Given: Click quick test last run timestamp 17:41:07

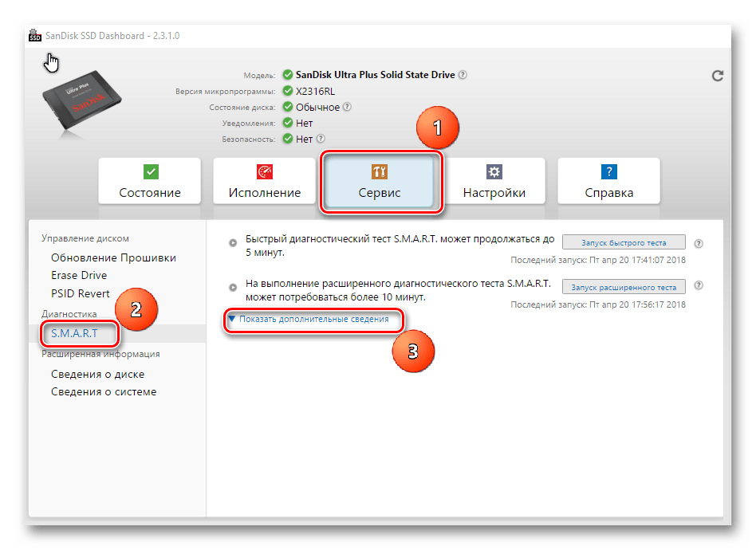Looking at the screenshot, I should coord(598,260).
